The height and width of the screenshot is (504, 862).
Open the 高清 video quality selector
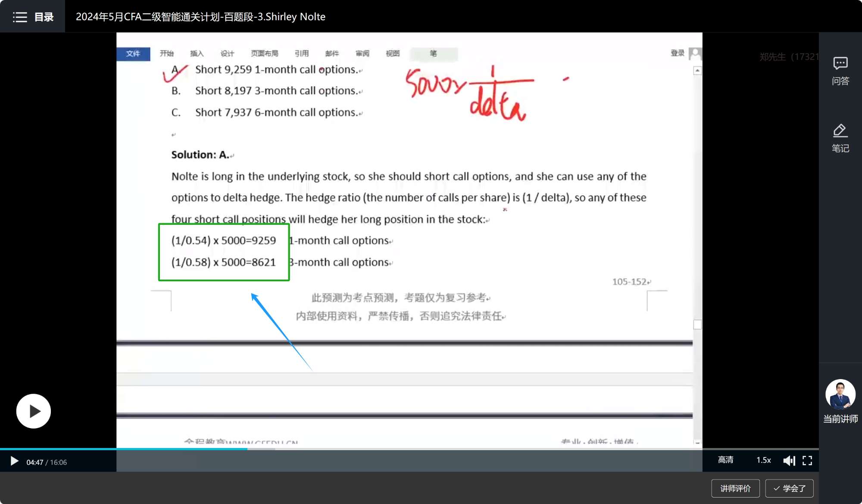tap(726, 460)
